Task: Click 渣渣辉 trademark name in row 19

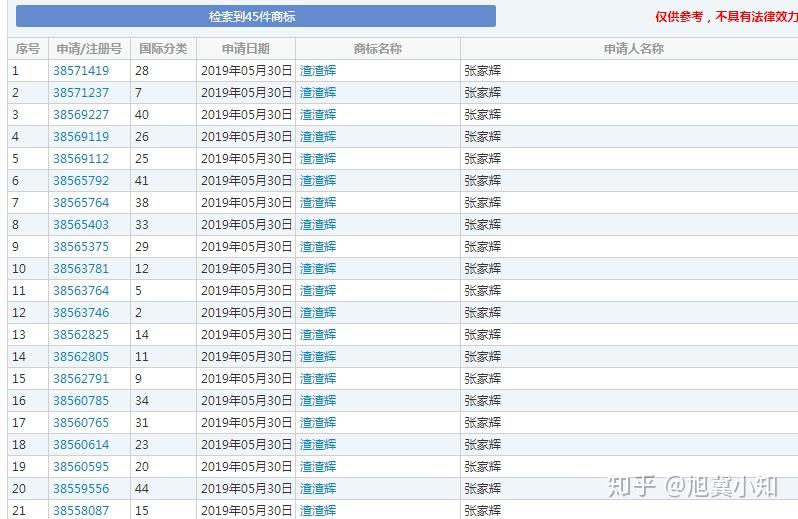Action: [x=318, y=467]
